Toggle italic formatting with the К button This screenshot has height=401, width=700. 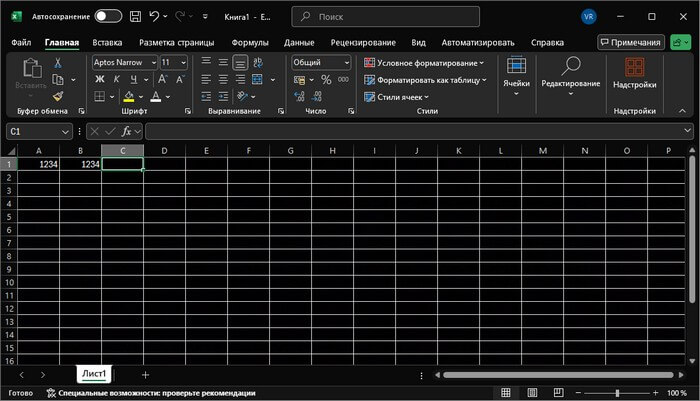116,79
